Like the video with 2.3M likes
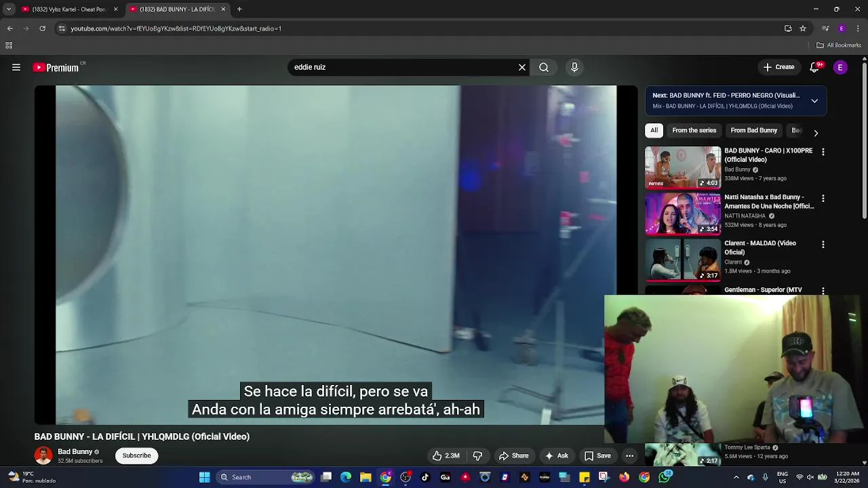The height and width of the screenshot is (488, 868). 446,455
